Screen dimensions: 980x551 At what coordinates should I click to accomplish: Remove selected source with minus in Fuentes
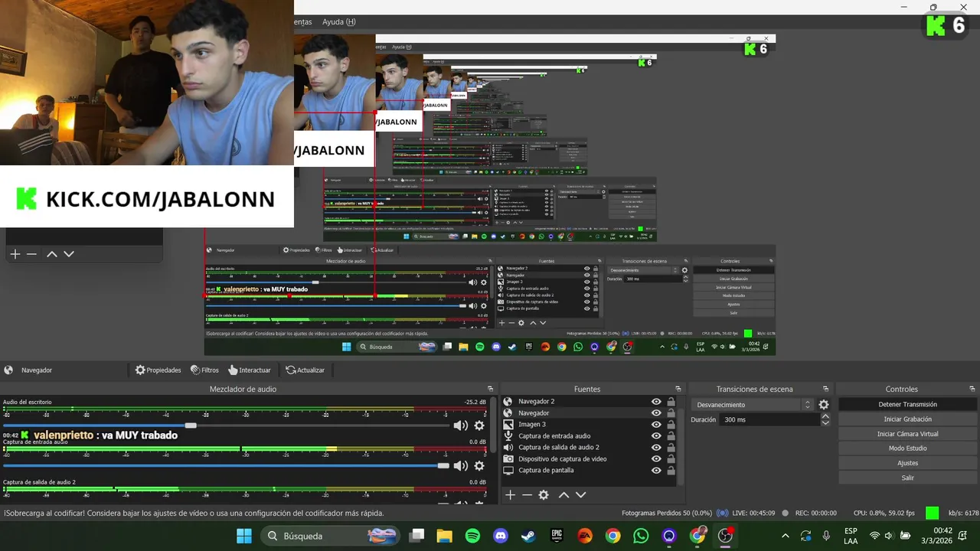click(x=527, y=495)
